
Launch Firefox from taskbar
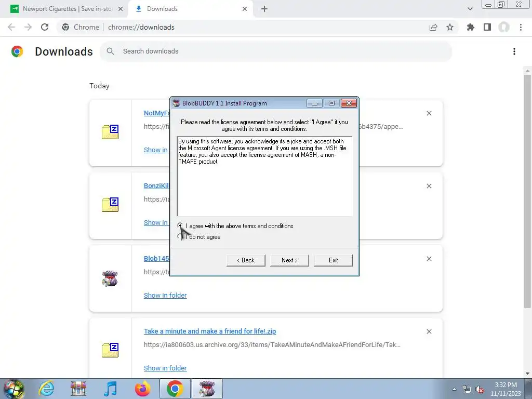pos(142,389)
